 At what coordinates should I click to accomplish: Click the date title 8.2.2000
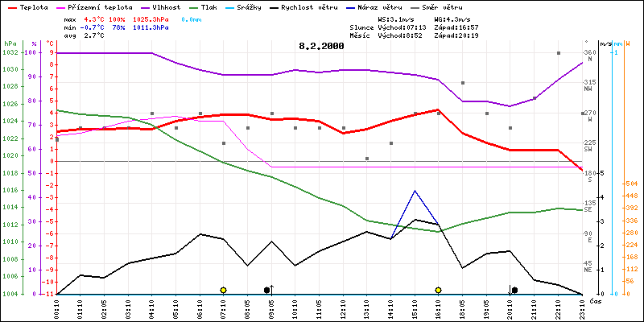tap(321, 46)
